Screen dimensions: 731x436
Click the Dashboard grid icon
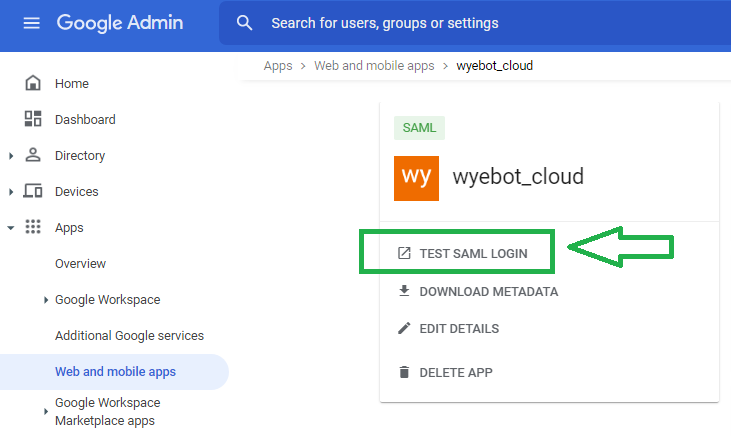pos(33,119)
